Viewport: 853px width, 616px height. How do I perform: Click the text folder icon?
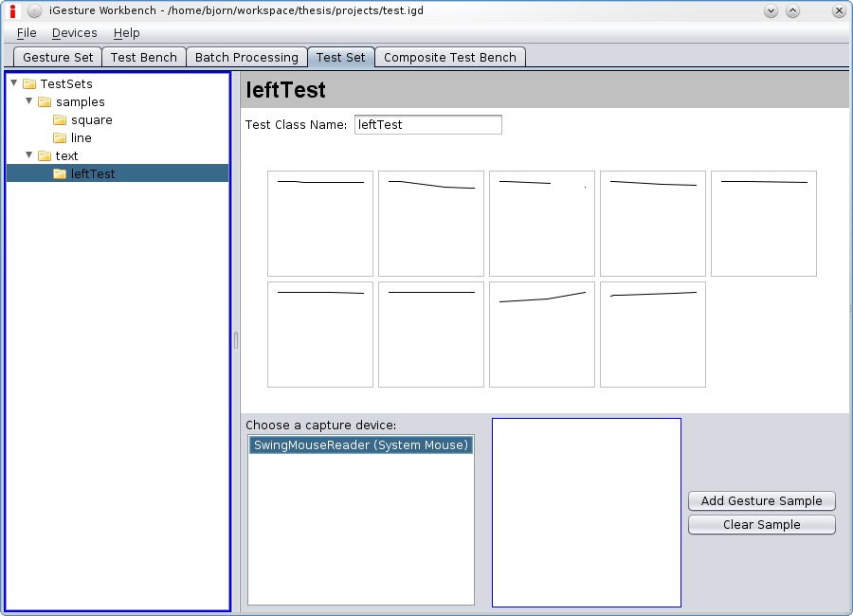45,156
